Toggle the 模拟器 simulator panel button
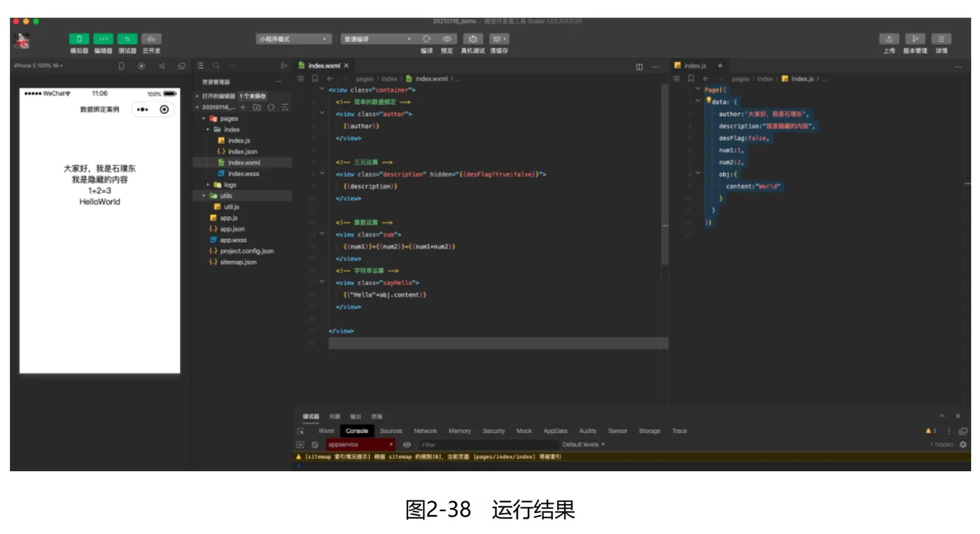Screen dimensions: 980x534 pos(79,39)
